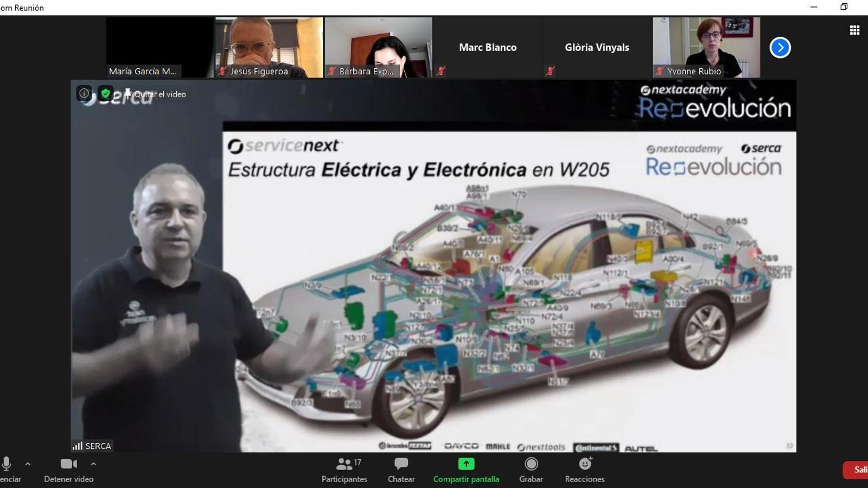
Task: Select Glòria Vinyals participant tile
Action: [x=597, y=47]
